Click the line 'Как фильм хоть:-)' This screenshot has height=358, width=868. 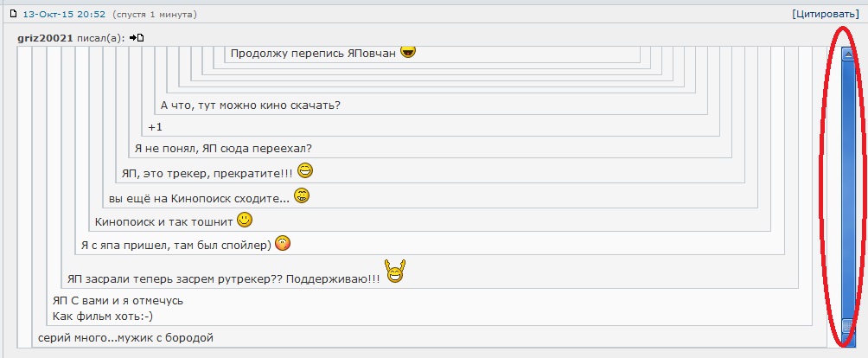pyautogui.click(x=102, y=316)
